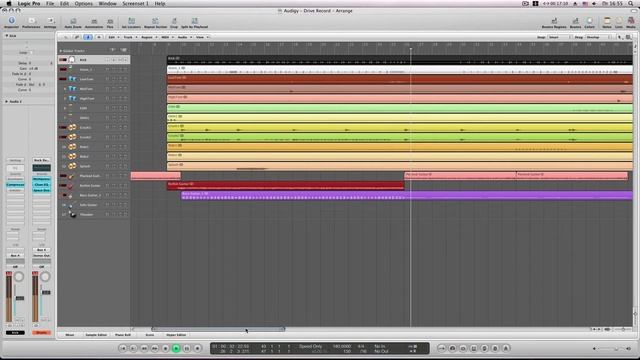Click Split by Playhead toolbar button

(x=194, y=22)
